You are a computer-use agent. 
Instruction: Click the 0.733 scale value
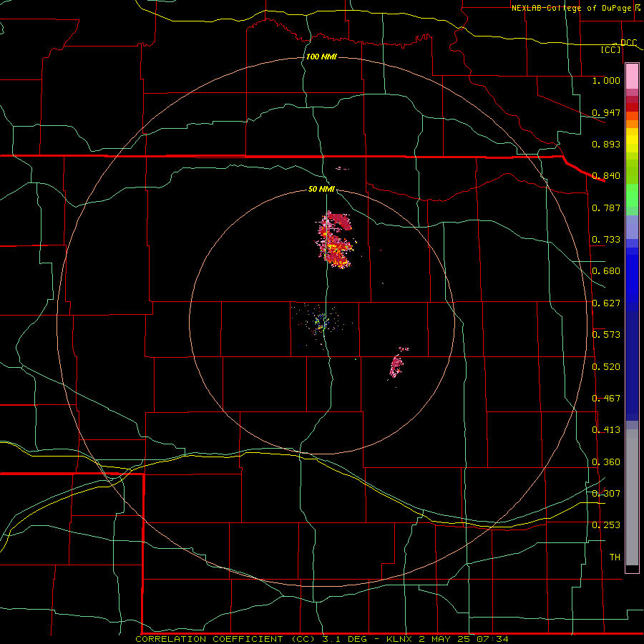tap(606, 240)
